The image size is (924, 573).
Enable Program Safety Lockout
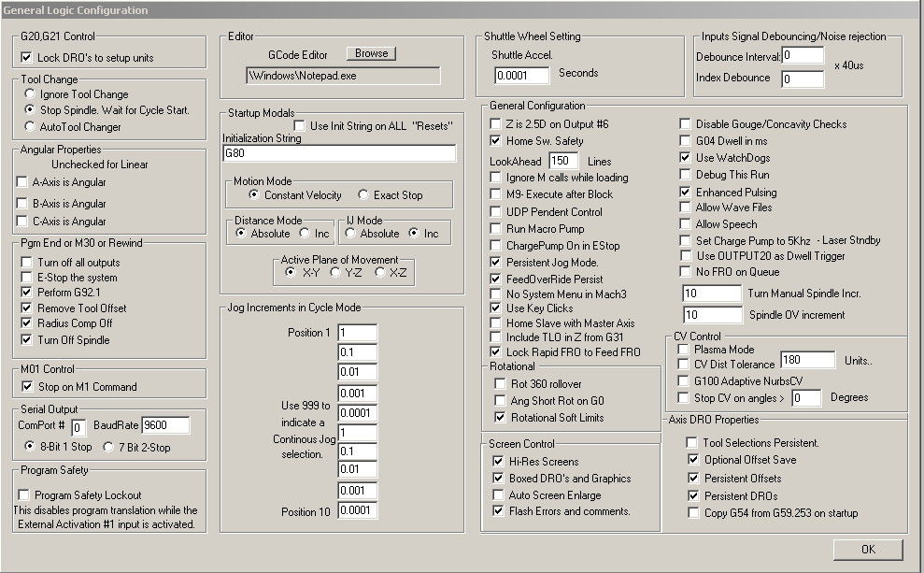pyautogui.click(x=23, y=494)
